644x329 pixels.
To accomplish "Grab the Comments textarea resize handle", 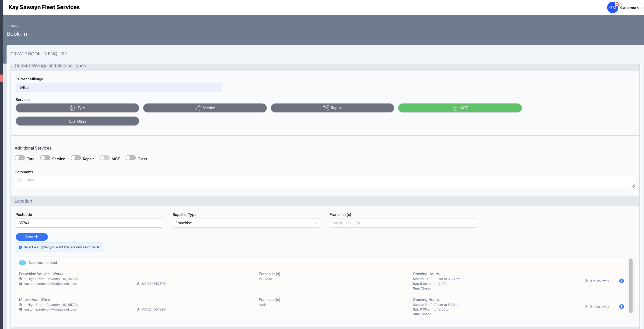I will tap(633, 186).
